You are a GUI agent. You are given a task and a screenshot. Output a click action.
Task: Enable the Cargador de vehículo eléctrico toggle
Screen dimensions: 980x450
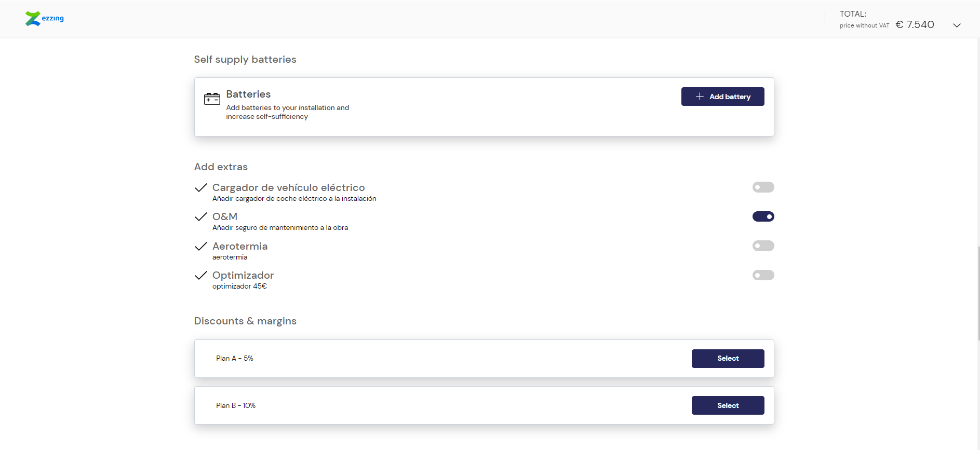coord(763,187)
